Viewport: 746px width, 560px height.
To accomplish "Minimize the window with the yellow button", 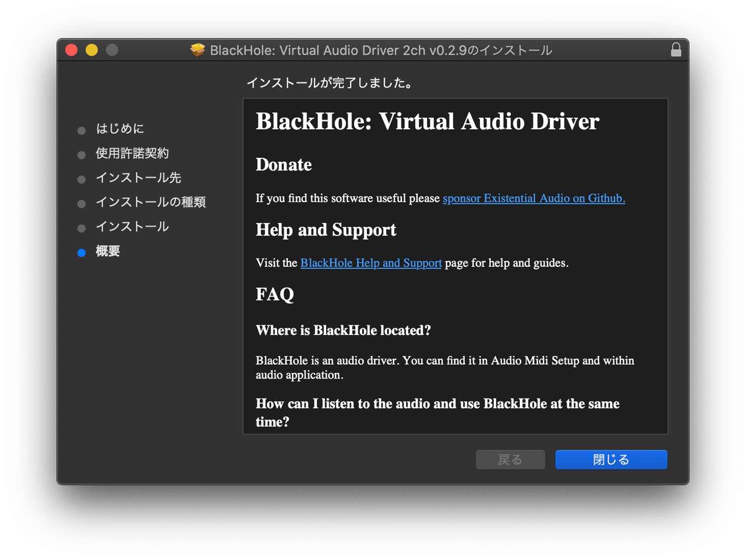I will tap(92, 50).
